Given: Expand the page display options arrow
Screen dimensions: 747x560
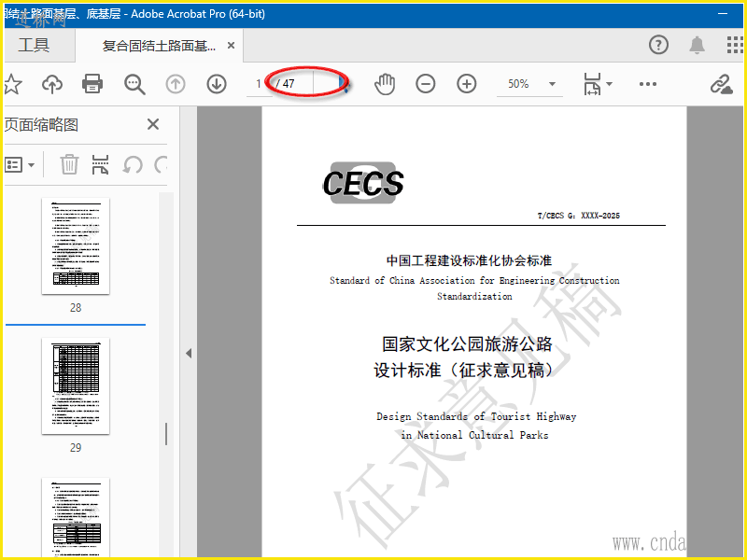Looking at the screenshot, I should coord(609,84).
